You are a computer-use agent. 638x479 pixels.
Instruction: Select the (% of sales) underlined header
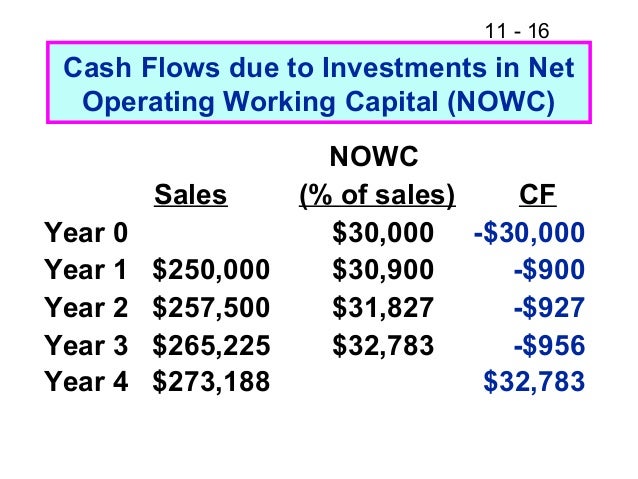click(377, 195)
